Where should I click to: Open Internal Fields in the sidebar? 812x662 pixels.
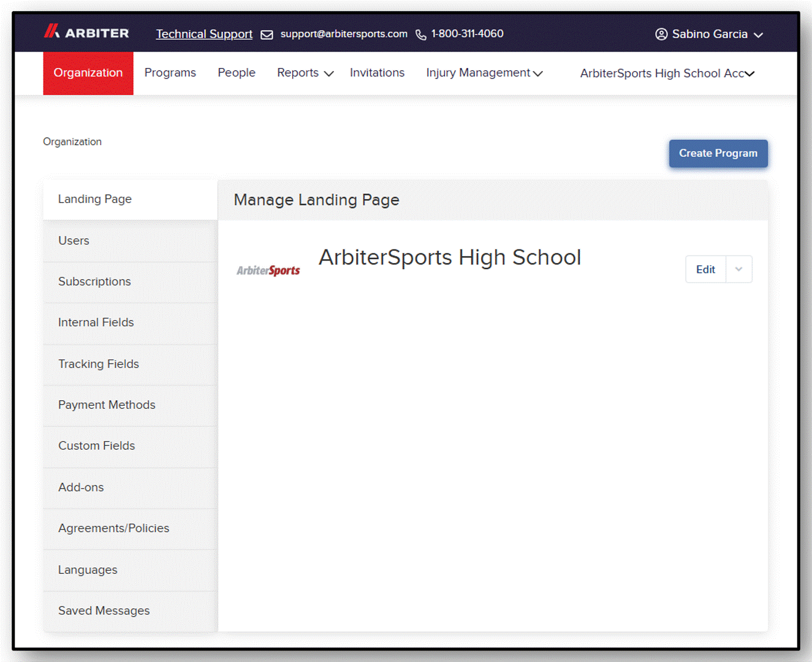130,323
